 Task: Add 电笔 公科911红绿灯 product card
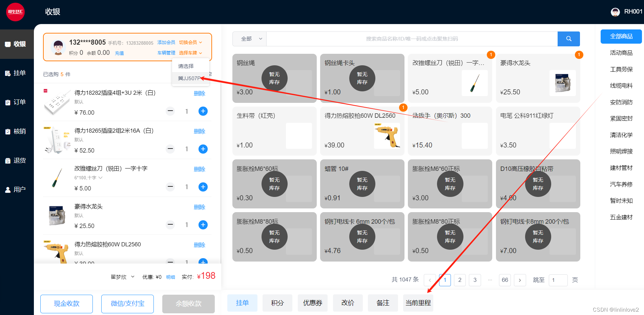point(538,131)
